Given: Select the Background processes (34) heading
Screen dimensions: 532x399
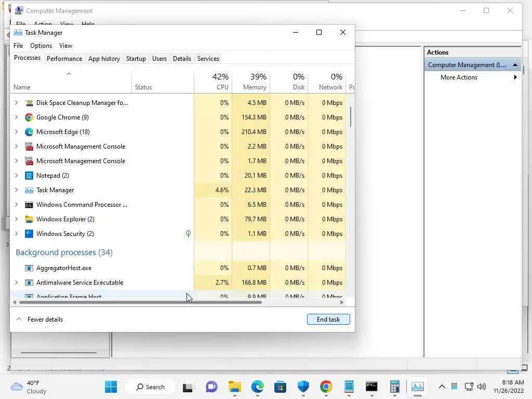Looking at the screenshot, I should point(64,252).
